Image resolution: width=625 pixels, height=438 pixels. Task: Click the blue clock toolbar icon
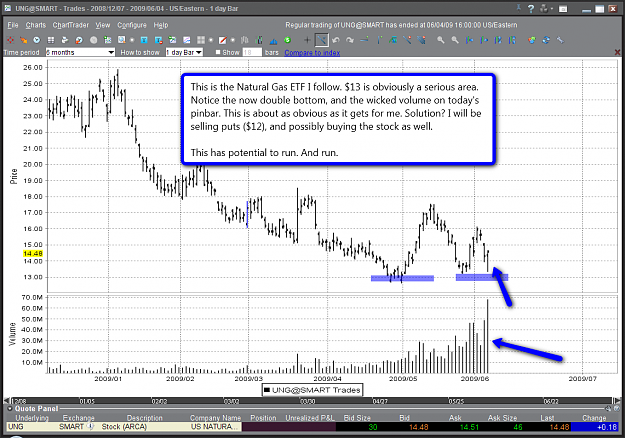[37, 40]
